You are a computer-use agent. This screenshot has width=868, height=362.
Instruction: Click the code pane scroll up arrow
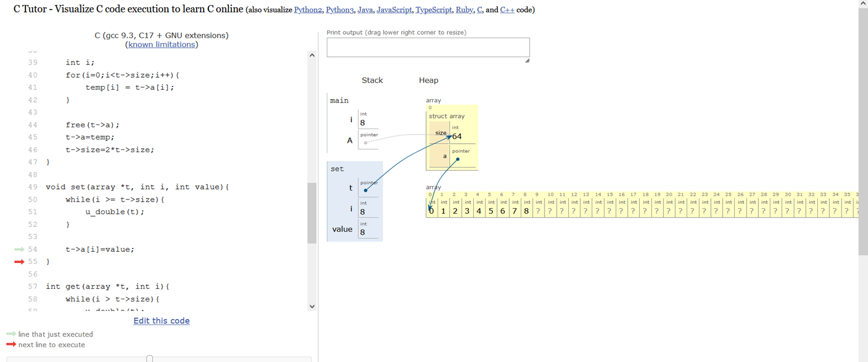pyautogui.click(x=312, y=55)
